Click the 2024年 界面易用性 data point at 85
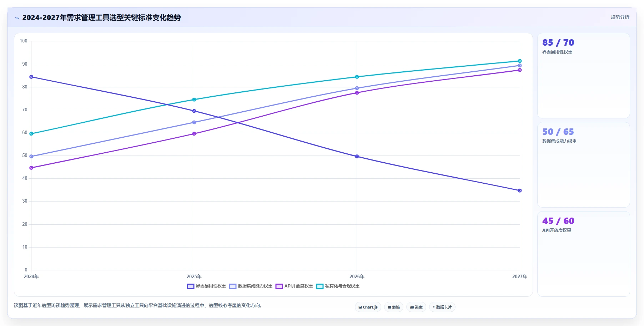The height and width of the screenshot is (326, 644). pos(31,77)
